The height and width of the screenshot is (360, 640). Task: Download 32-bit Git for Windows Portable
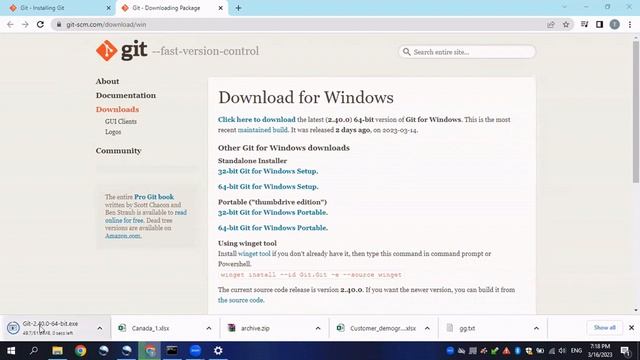(273, 212)
